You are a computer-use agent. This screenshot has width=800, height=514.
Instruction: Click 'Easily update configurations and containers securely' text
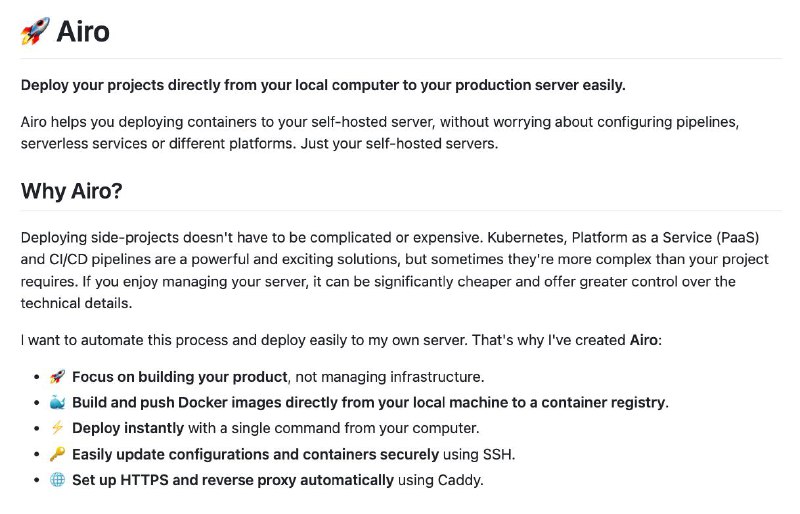pos(255,454)
